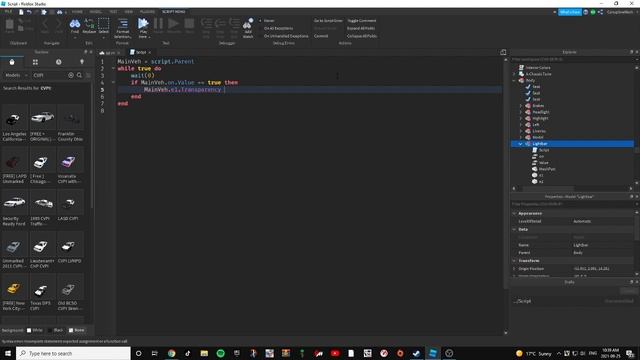Expand the Brakes model node
Screen dimensions: 640x360
click(520, 106)
